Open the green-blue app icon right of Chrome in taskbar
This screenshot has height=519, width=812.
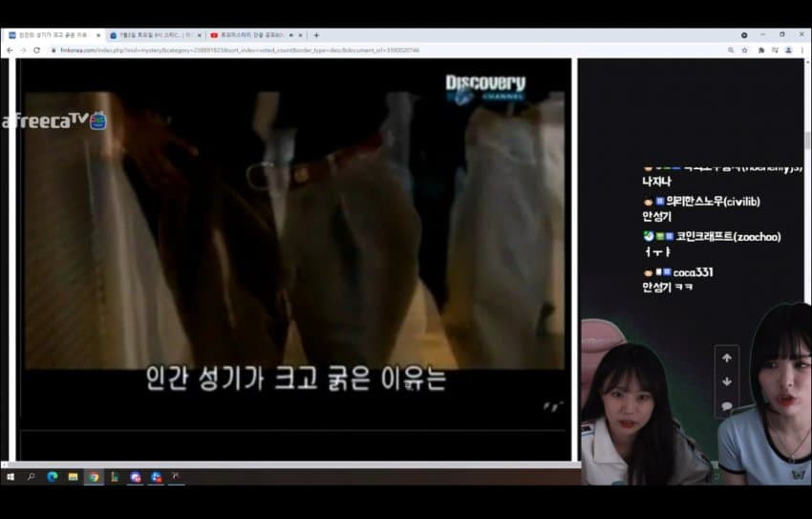point(115,477)
